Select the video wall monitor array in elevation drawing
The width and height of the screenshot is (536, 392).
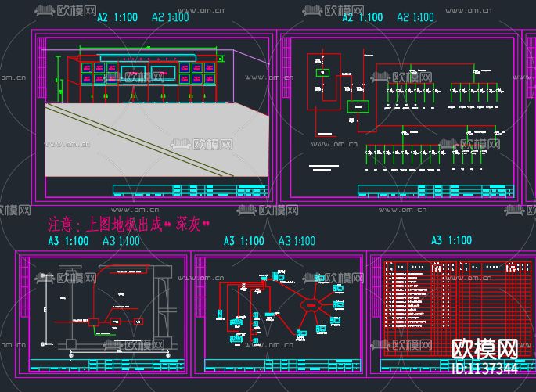pos(149,73)
